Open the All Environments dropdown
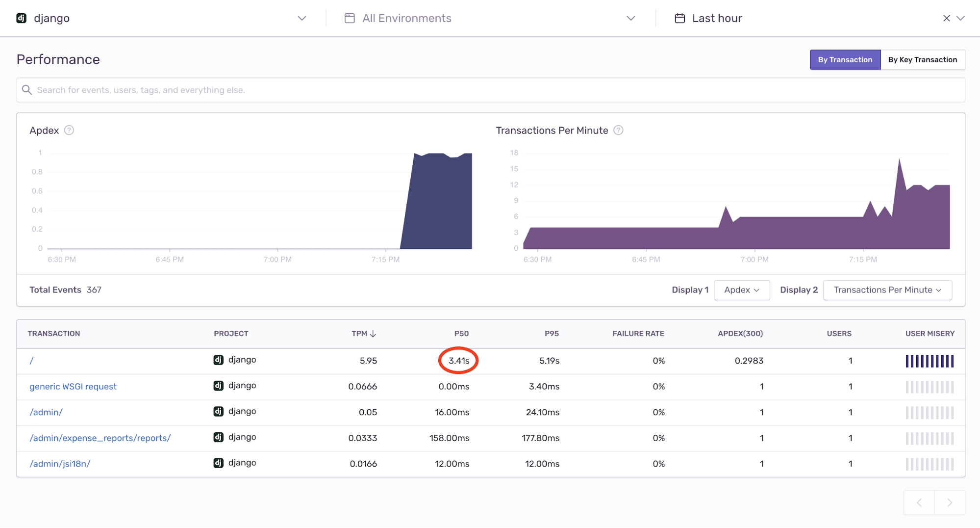Image resolution: width=980 pixels, height=528 pixels. point(630,18)
